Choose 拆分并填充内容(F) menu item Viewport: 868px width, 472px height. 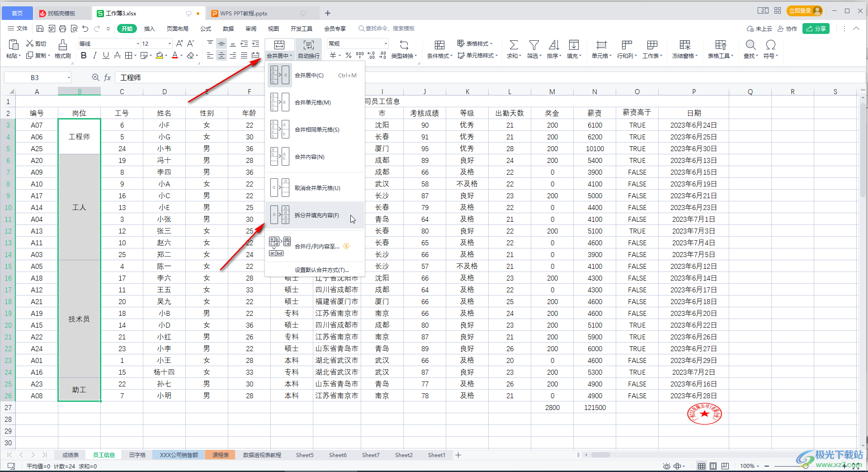coord(315,215)
